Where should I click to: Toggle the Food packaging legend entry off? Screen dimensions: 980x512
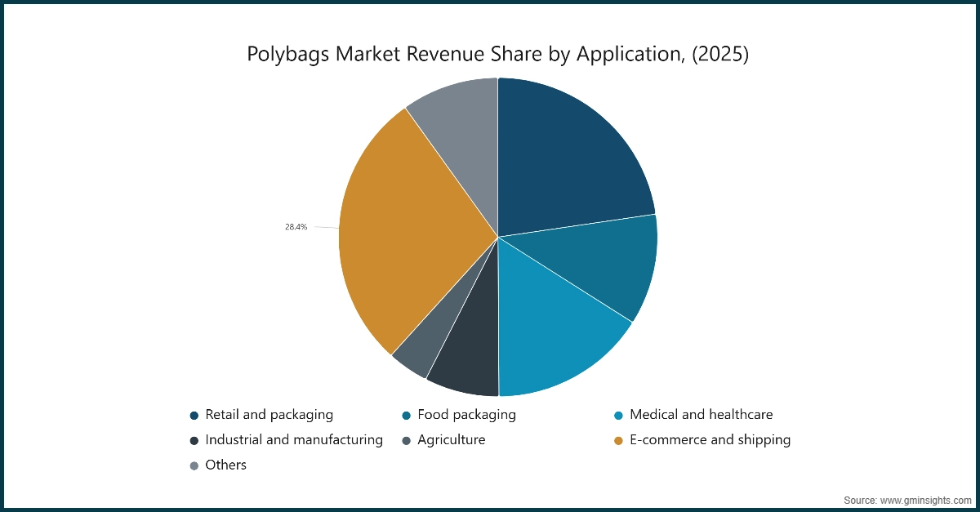pyautogui.click(x=465, y=414)
